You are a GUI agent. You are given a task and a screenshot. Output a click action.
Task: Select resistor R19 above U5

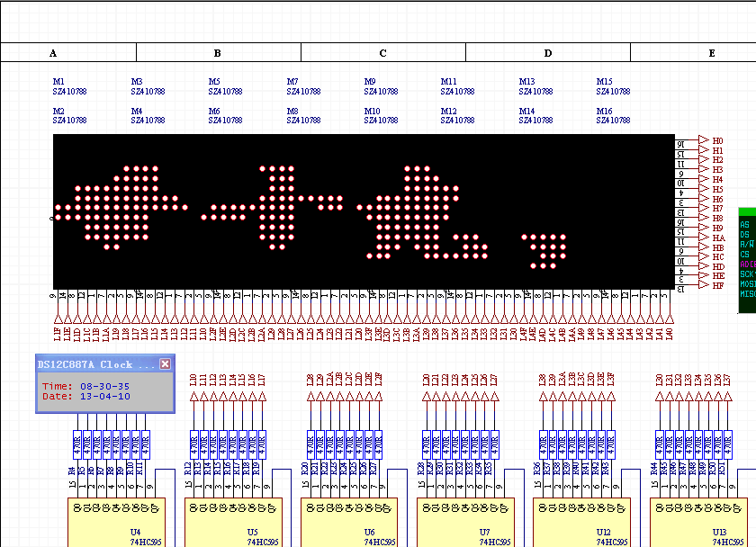262,444
